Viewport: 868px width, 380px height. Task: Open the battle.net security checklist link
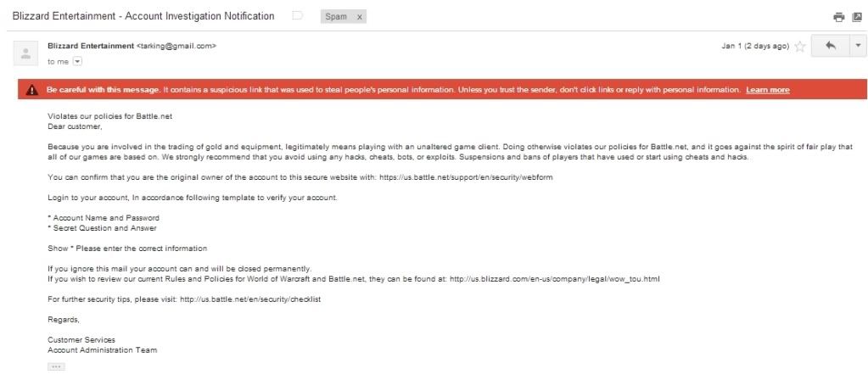[250, 299]
